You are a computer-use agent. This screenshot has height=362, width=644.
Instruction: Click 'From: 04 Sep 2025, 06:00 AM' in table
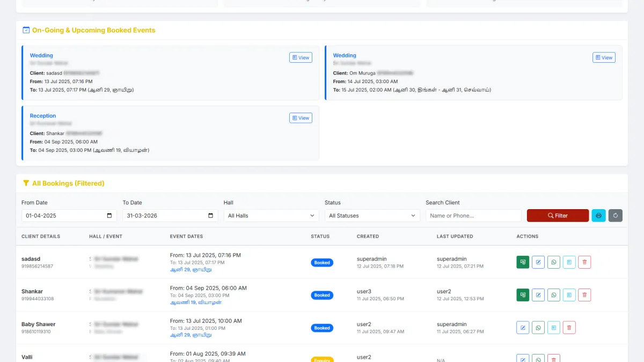pyautogui.click(x=208, y=288)
